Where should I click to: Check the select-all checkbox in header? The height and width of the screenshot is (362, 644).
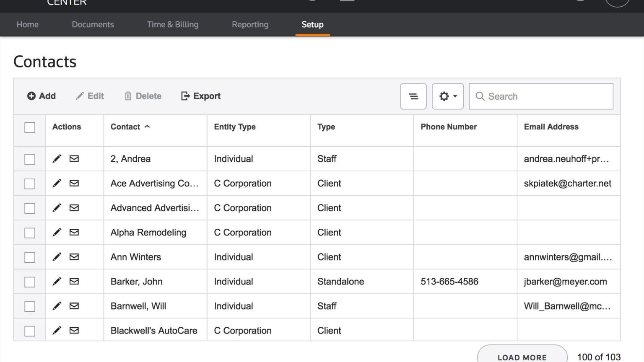tap(29, 127)
